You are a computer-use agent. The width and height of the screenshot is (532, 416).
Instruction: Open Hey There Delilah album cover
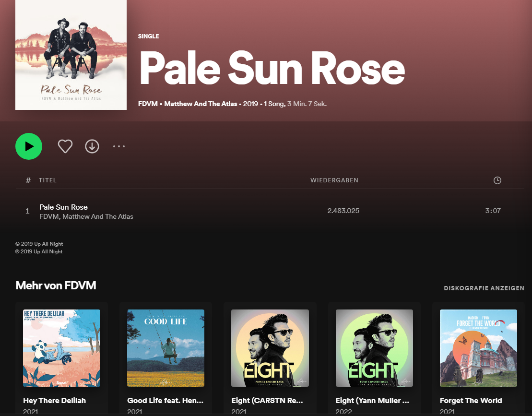tap(61, 348)
